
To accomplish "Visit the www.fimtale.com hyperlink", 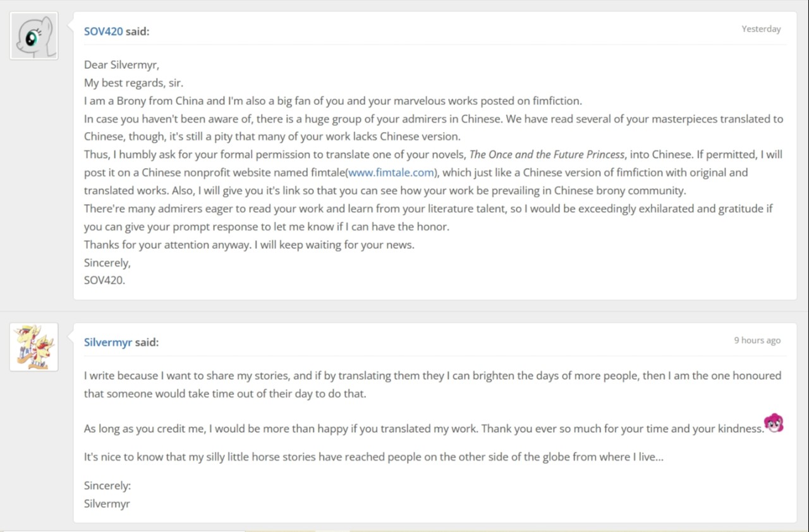I will 391,172.
